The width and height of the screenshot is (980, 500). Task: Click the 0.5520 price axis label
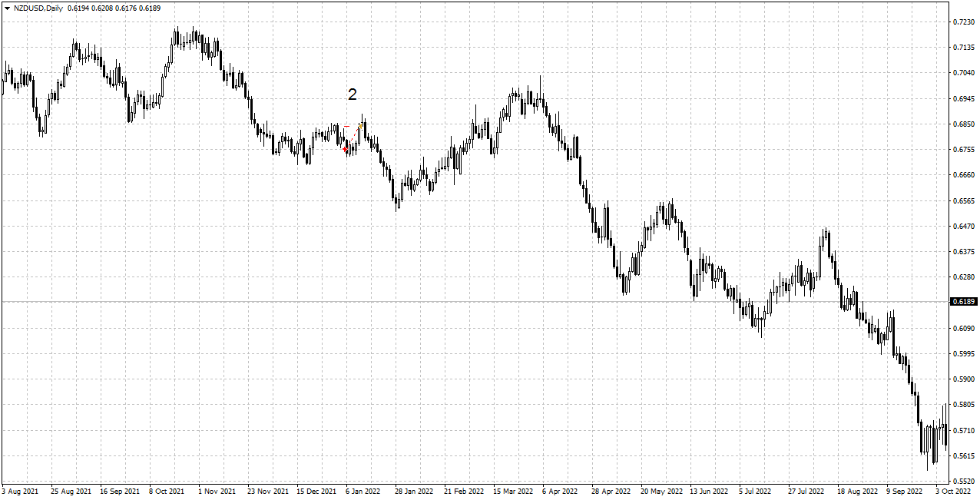(965, 481)
